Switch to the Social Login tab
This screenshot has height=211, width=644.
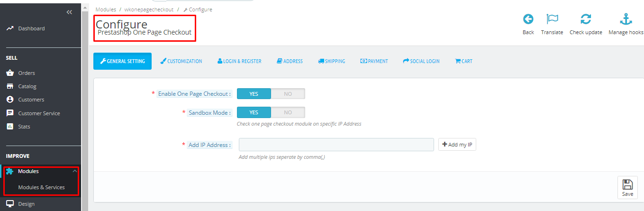[421, 61]
